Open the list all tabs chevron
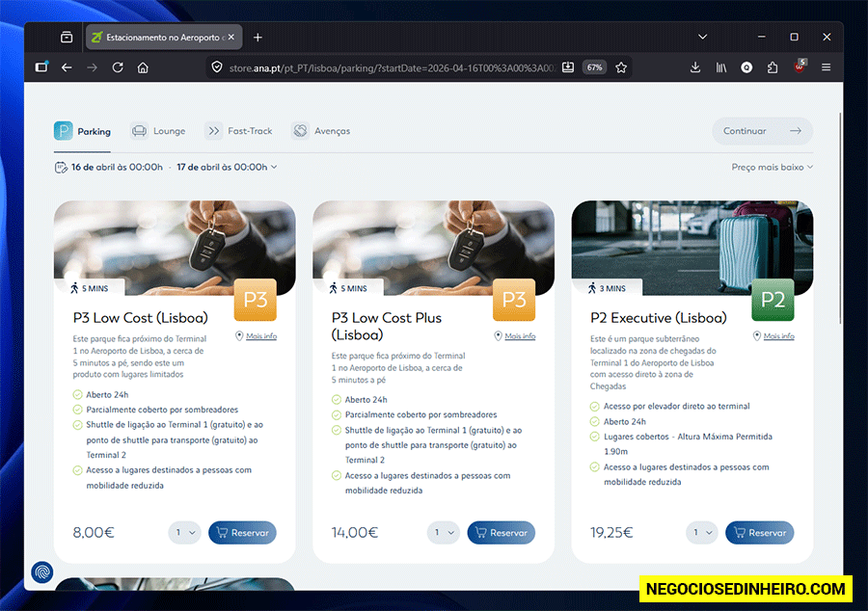This screenshot has width=868, height=611. (702, 37)
